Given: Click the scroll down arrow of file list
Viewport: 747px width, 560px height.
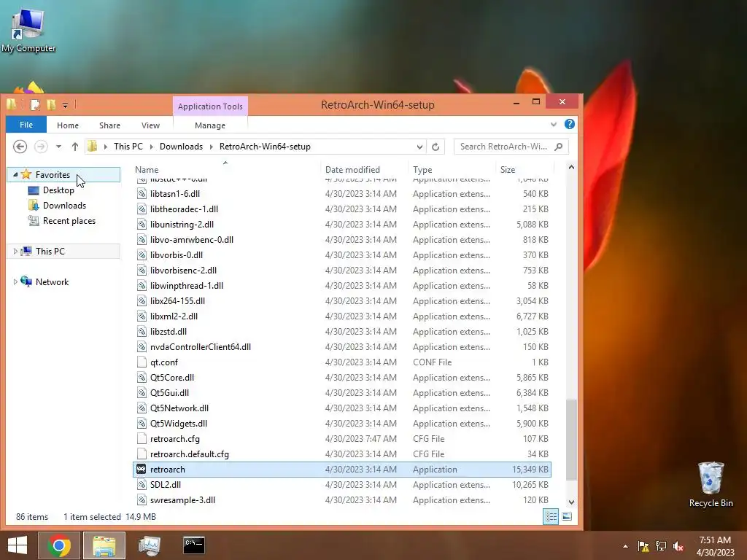Looking at the screenshot, I should coord(571,502).
